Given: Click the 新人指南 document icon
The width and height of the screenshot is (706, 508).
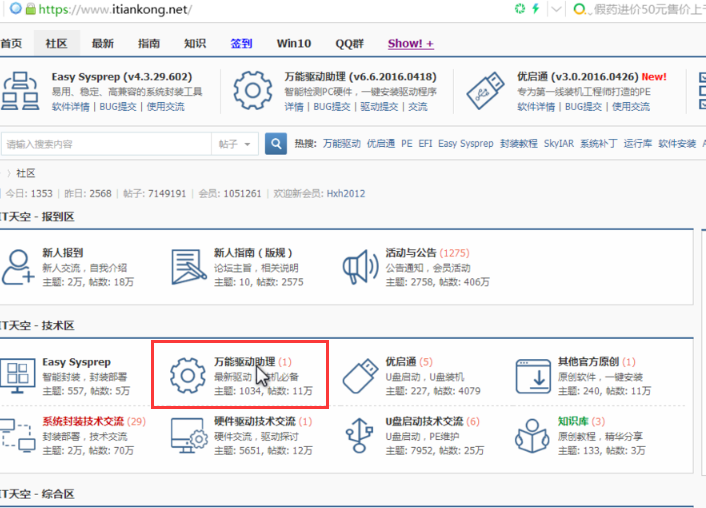Looking at the screenshot, I should point(187,266).
